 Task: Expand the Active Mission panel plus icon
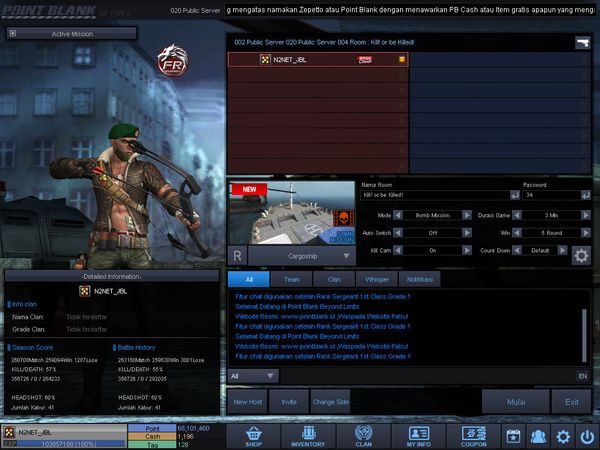(13, 33)
